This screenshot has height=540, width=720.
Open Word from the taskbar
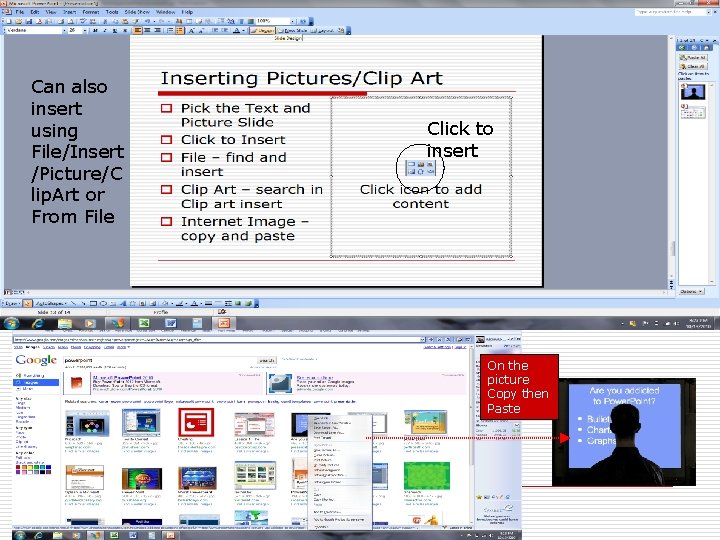click(x=170, y=323)
